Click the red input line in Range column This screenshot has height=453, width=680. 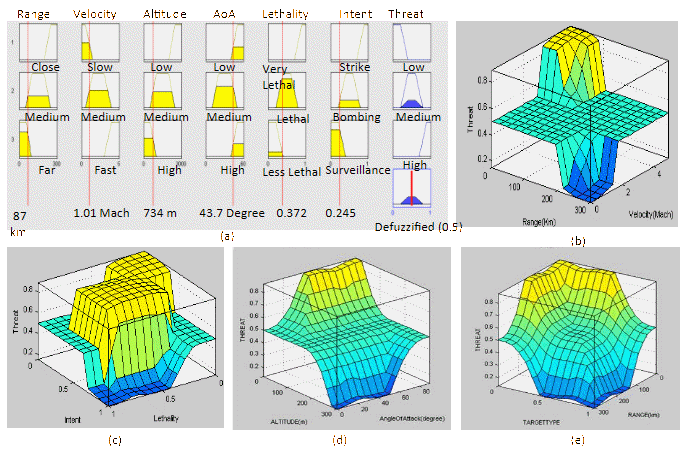pyautogui.click(x=28, y=113)
